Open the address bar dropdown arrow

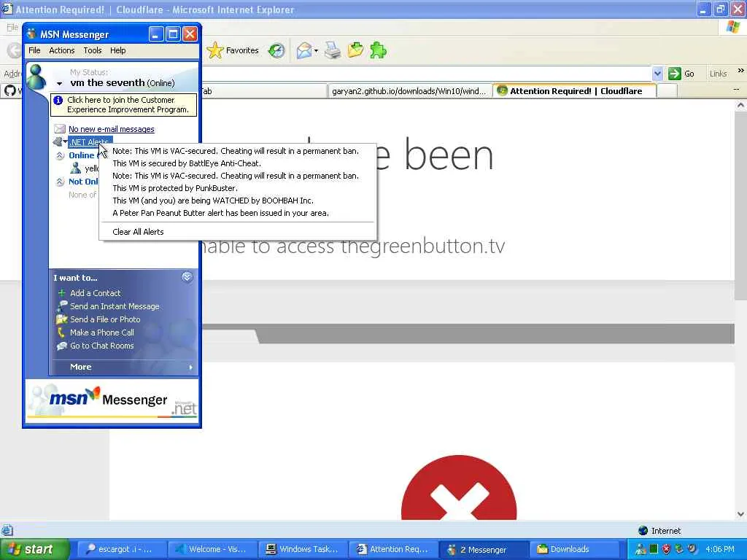click(x=657, y=74)
